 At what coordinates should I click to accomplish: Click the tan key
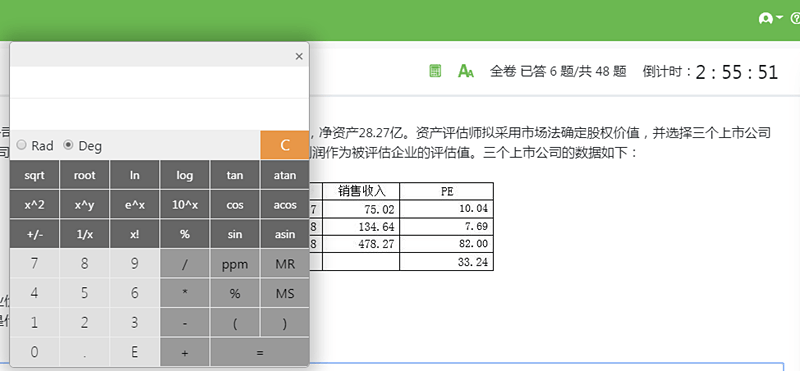tap(235, 175)
